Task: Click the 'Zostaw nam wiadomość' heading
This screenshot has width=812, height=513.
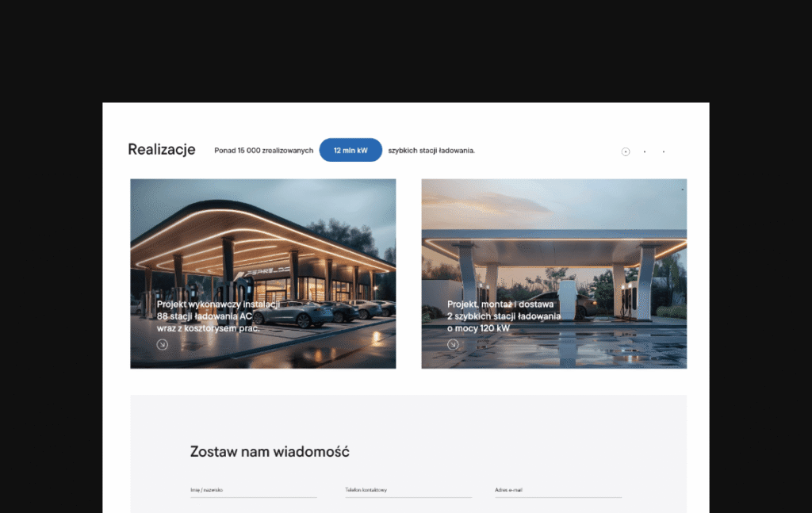Action: click(270, 452)
